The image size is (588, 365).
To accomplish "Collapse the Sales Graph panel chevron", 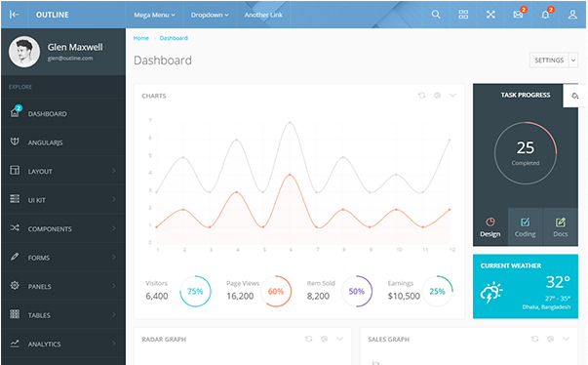I will 567,339.
